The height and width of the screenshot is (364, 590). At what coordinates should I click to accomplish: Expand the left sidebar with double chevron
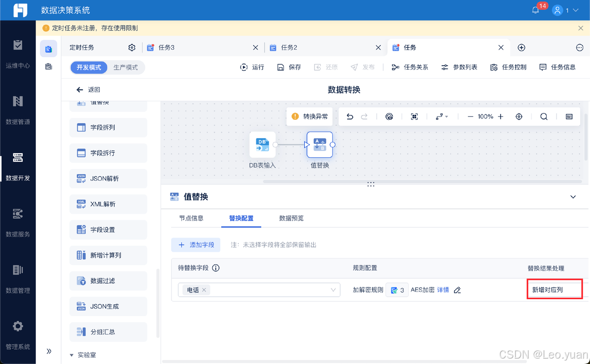[x=49, y=351]
